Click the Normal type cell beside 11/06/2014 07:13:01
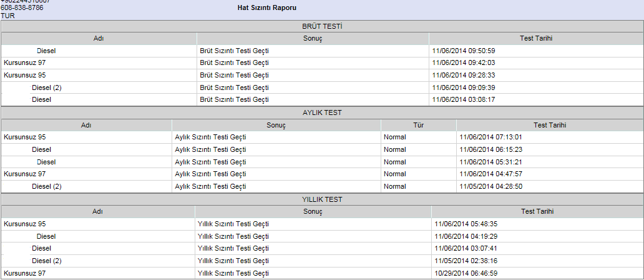The image size is (644, 280). pyautogui.click(x=395, y=137)
